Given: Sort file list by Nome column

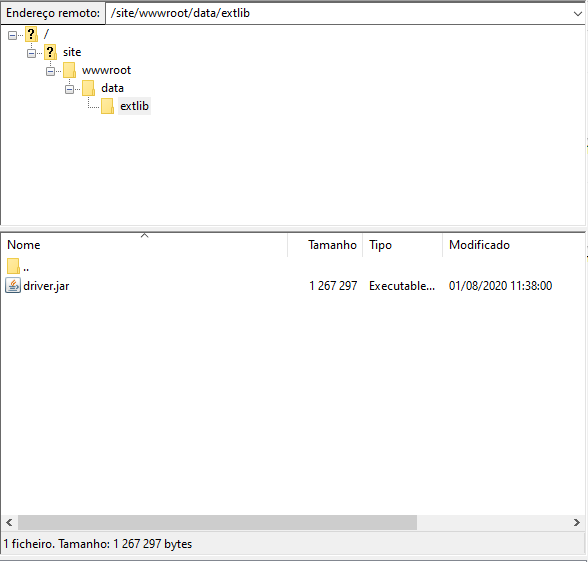Looking at the screenshot, I should click(x=144, y=245).
